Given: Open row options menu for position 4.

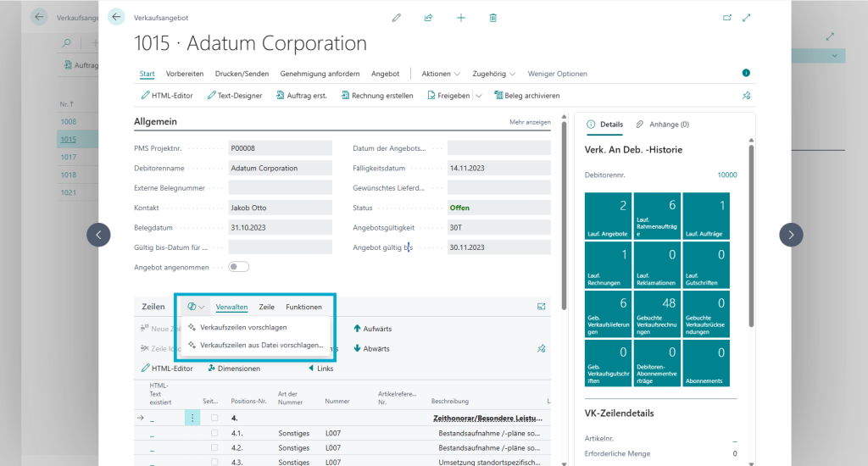Looking at the screenshot, I should [x=192, y=418].
